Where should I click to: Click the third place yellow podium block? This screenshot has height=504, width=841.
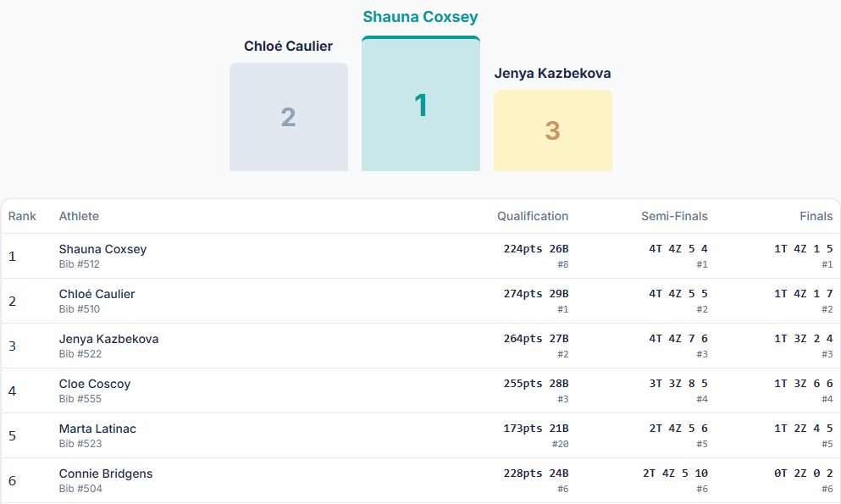tap(552, 130)
